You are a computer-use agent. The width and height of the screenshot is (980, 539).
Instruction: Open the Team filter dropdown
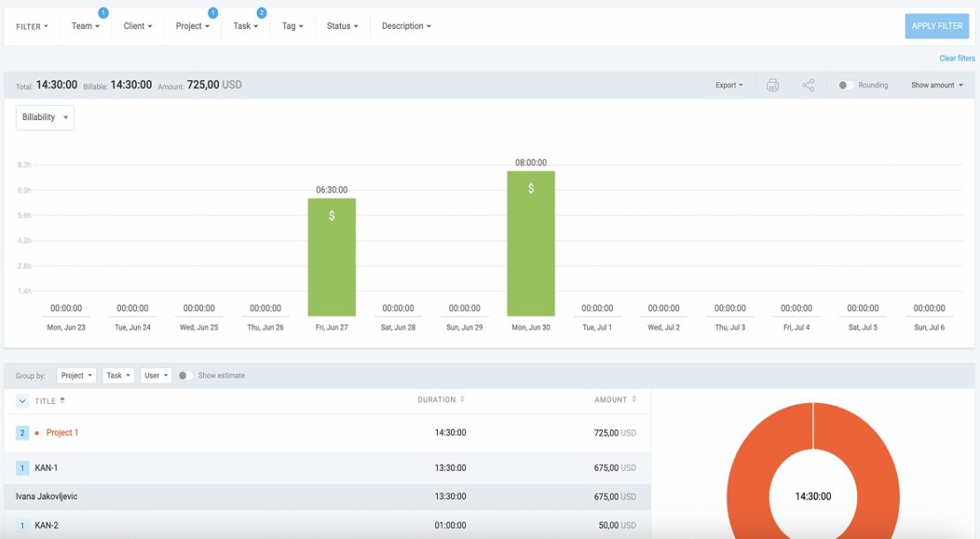(x=86, y=26)
